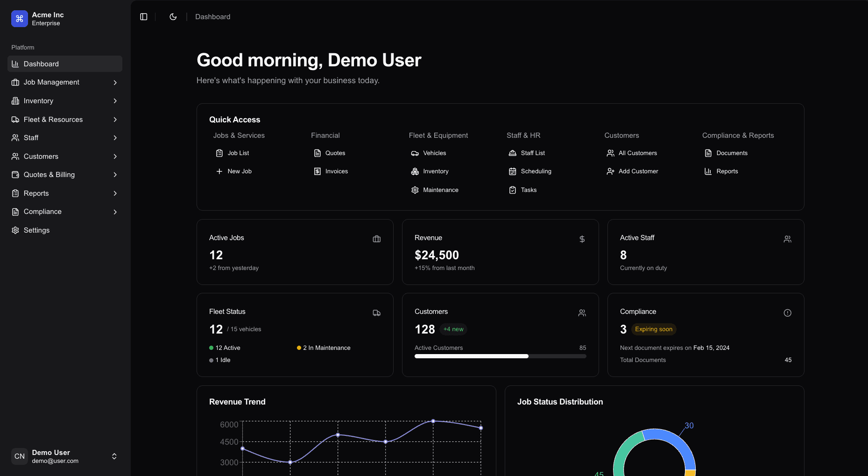The image size is (868, 476).
Task: Expand the Customers sidebar chevron
Action: click(115, 156)
